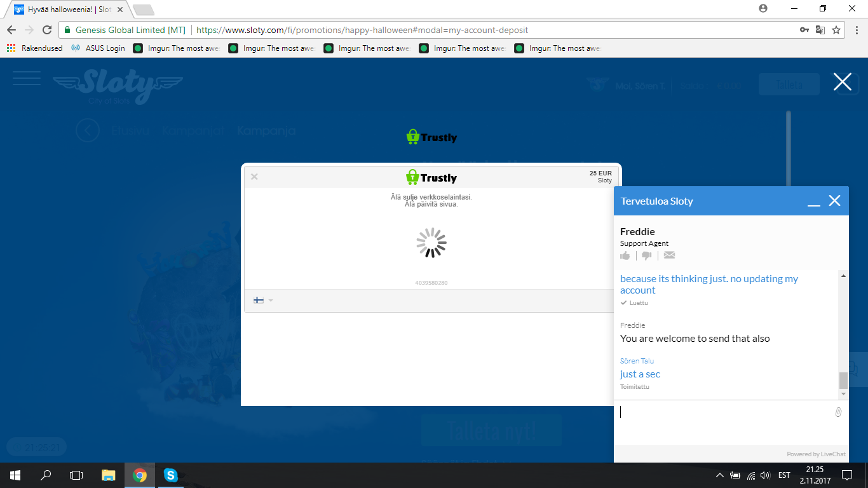Click EST keyboard language indicator
868x488 pixels.
point(784,475)
